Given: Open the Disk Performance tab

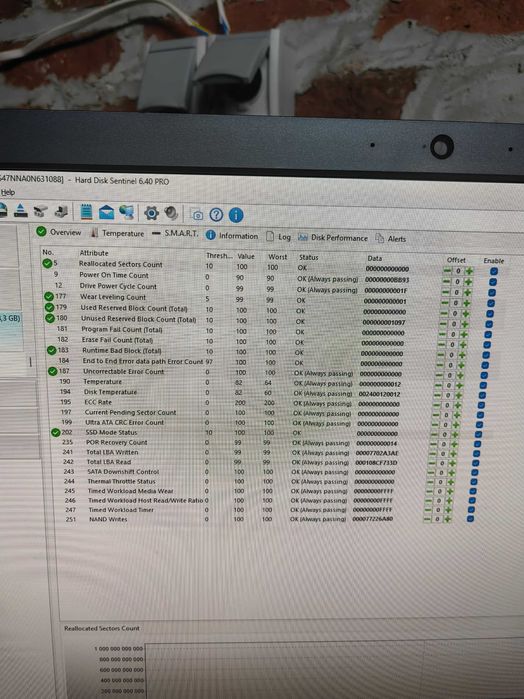Looking at the screenshot, I should (333, 238).
